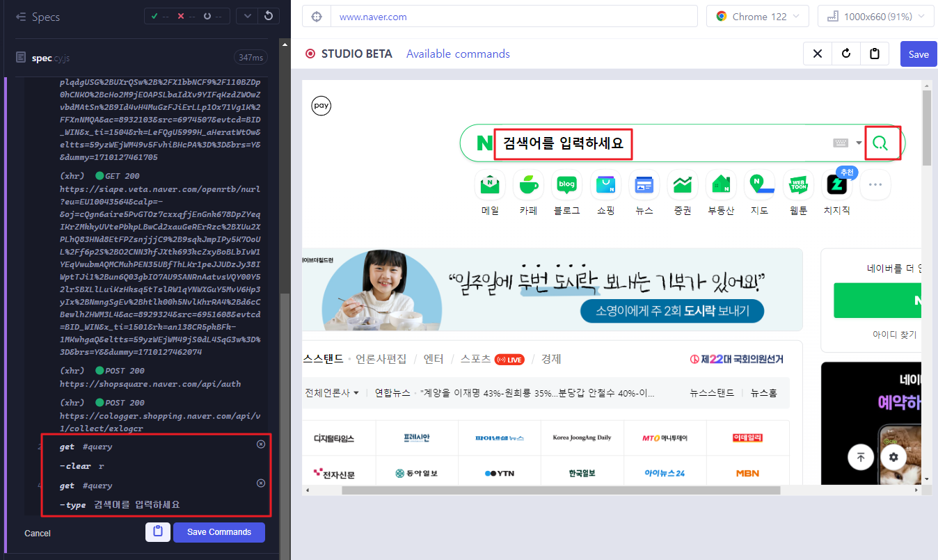Viewport: 938px width, 560px height.
Task: Select the 스포츠 LIVE tab
Action: point(492,359)
